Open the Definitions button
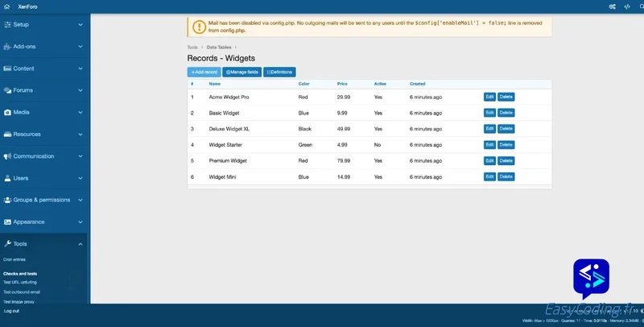The width and height of the screenshot is (644, 327). [279, 72]
